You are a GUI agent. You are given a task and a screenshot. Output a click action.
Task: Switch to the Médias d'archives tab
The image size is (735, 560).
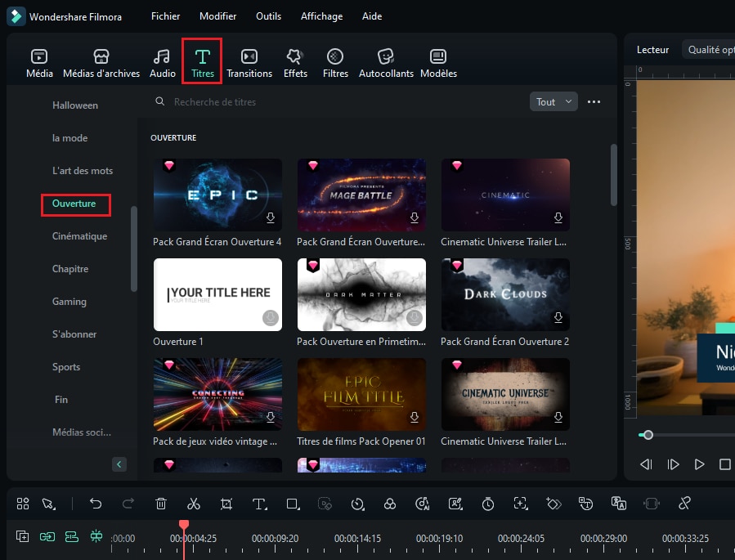click(101, 63)
